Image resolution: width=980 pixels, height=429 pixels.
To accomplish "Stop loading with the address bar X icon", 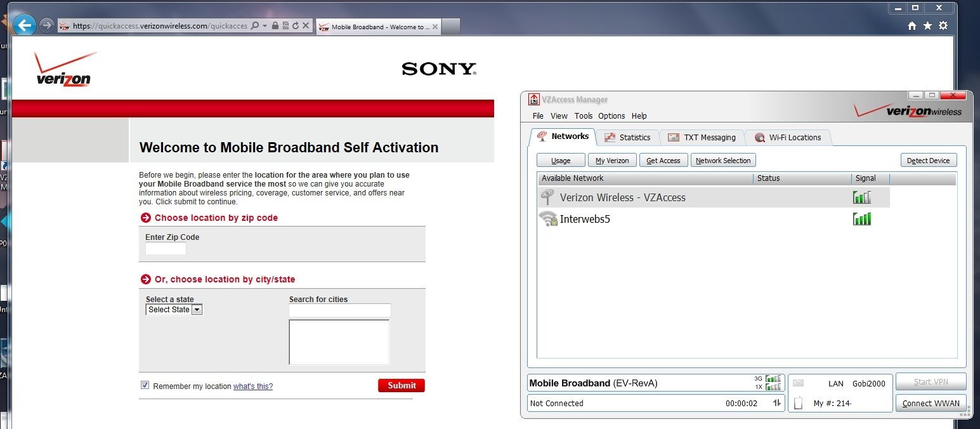I will (306, 26).
